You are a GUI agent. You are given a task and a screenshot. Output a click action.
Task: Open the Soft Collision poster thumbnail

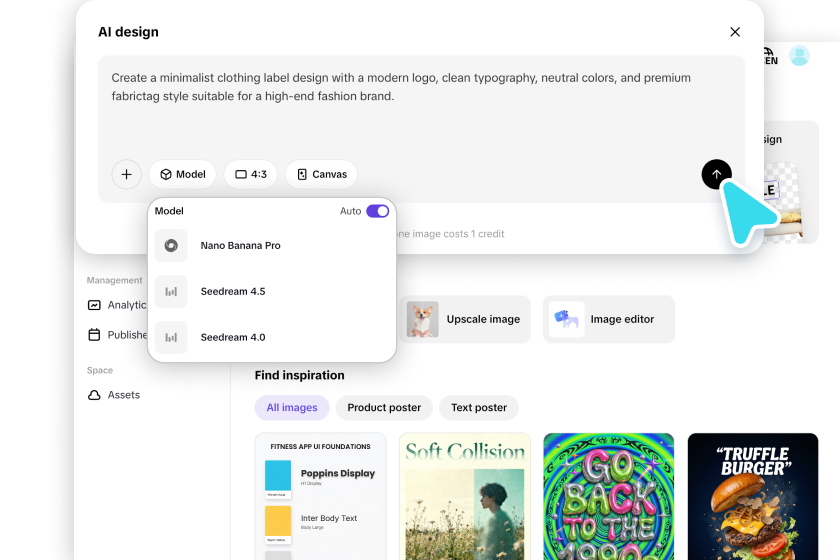coord(465,496)
